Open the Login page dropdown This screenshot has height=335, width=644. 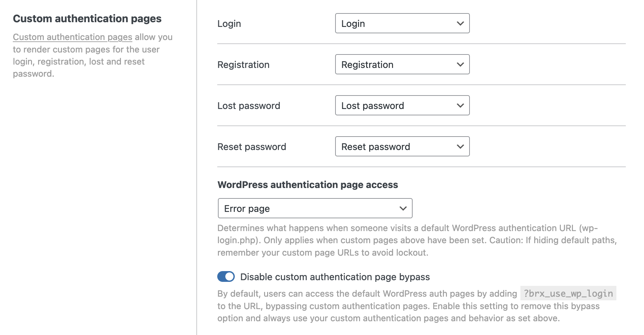tap(402, 23)
